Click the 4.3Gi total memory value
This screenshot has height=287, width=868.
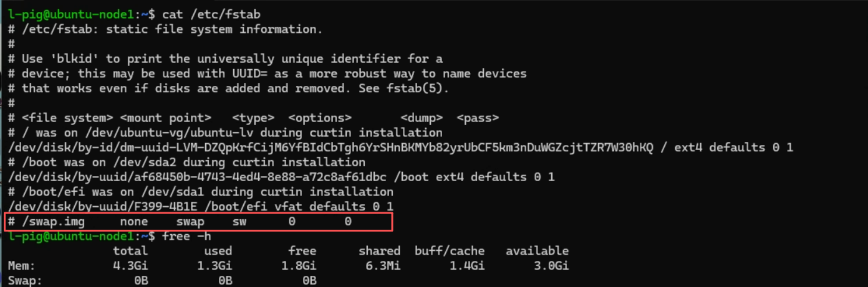130,266
